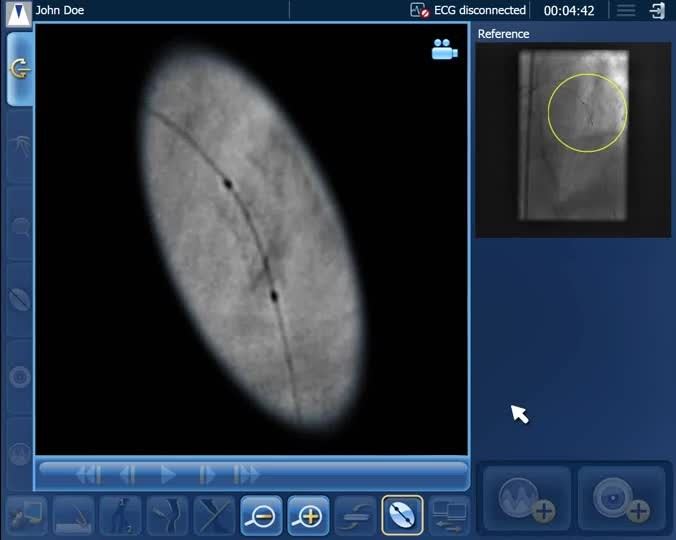The width and height of the screenshot is (676, 540).
Task: Click the dual screens swap toolbar icon
Action: click(x=449, y=515)
